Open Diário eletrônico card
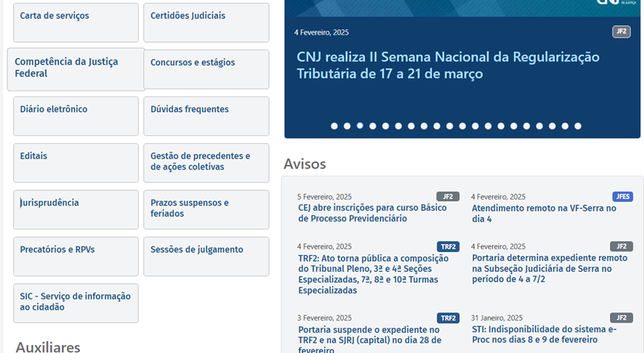The height and width of the screenshot is (353, 644). point(76,116)
